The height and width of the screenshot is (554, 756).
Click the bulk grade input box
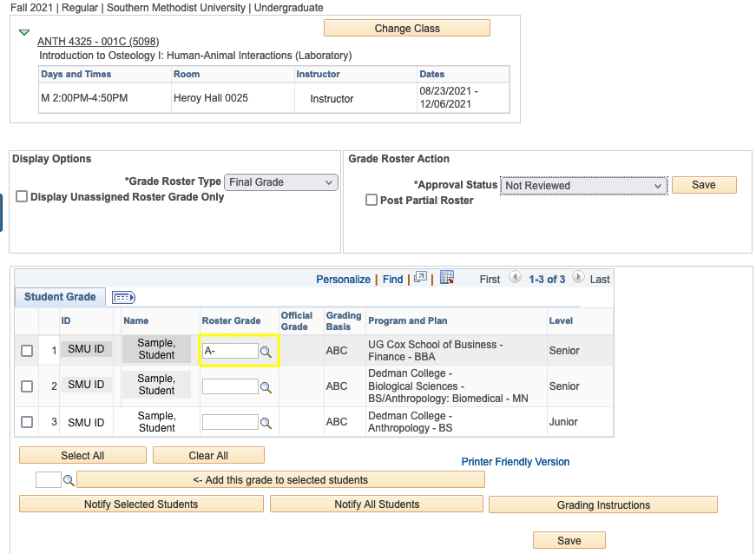point(49,479)
